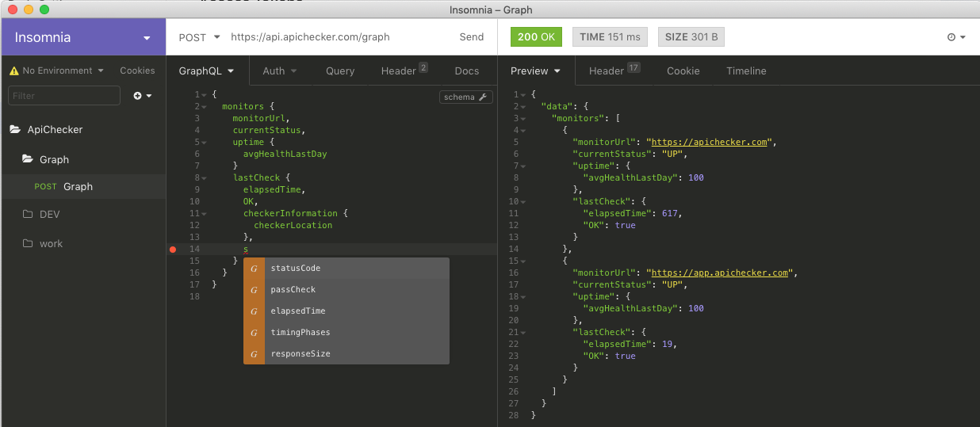
Task: Click the plus icon to create request
Action: click(x=138, y=96)
